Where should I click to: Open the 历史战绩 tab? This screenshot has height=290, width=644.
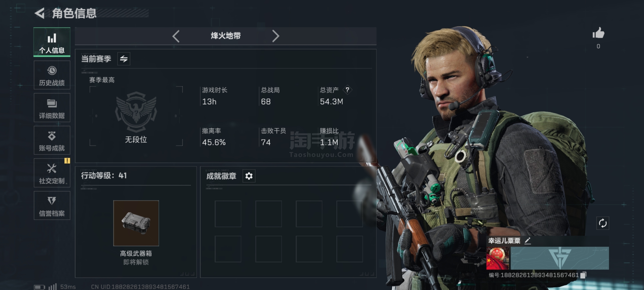click(52, 75)
